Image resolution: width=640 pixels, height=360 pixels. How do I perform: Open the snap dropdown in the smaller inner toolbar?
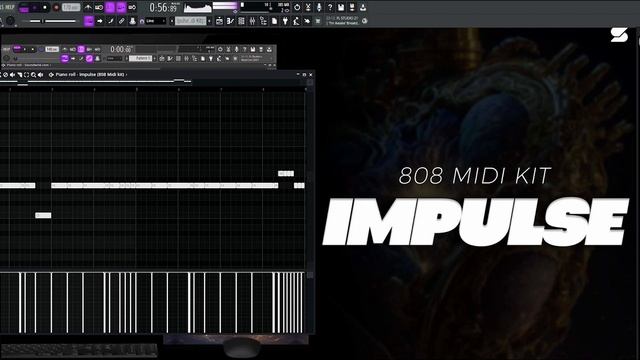pyautogui.click(x=114, y=58)
